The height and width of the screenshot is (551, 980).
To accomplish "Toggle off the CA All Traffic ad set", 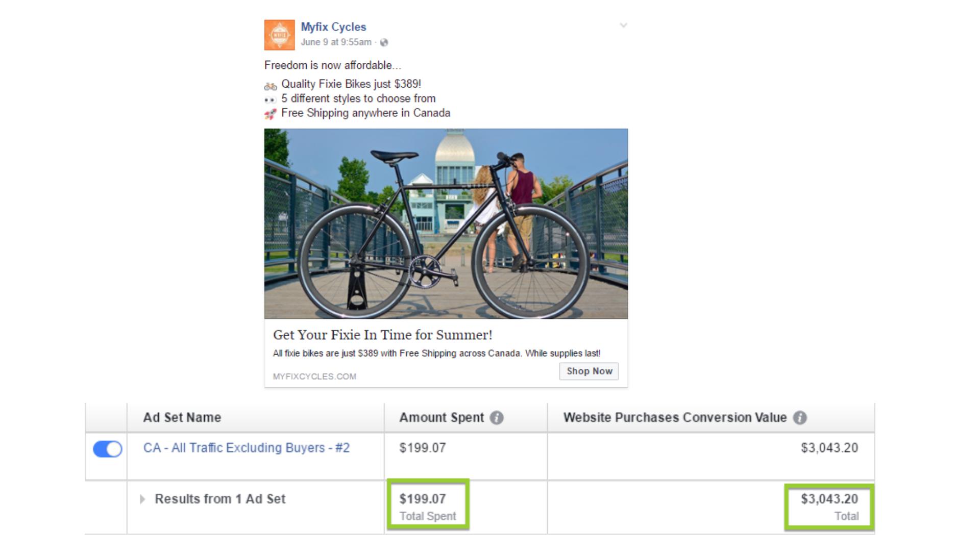I will click(x=108, y=449).
